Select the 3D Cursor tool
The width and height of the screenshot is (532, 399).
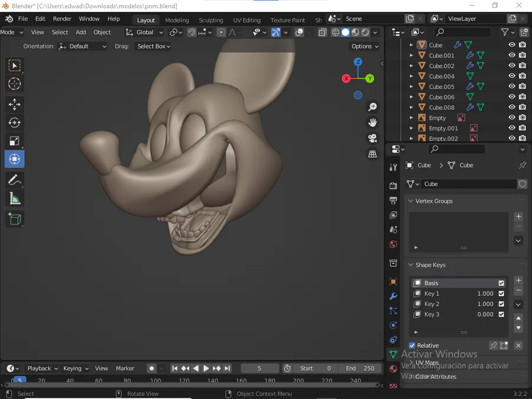point(15,83)
